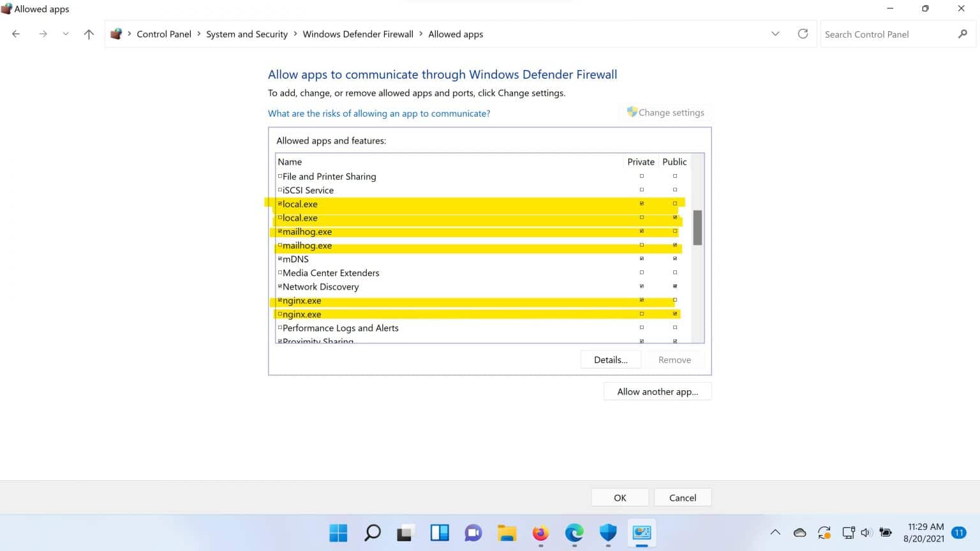Open File Explorer from the taskbar

point(507,533)
